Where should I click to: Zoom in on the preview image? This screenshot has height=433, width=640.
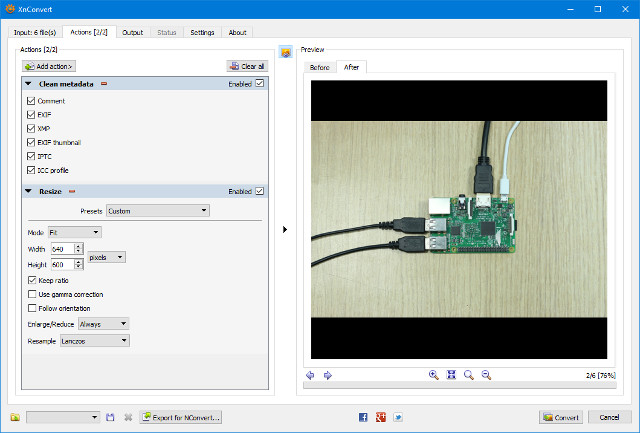[x=434, y=375]
